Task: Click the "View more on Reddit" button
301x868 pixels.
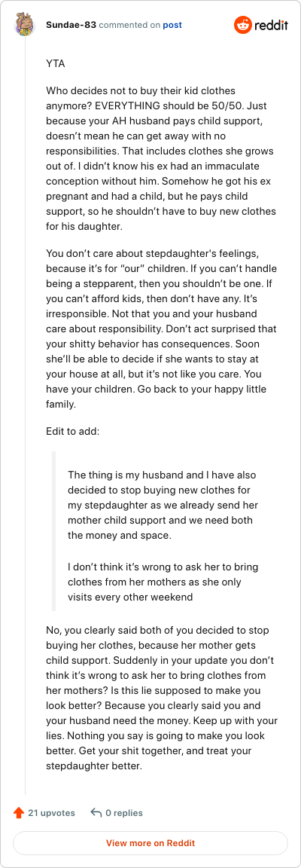Action: tap(150, 843)
